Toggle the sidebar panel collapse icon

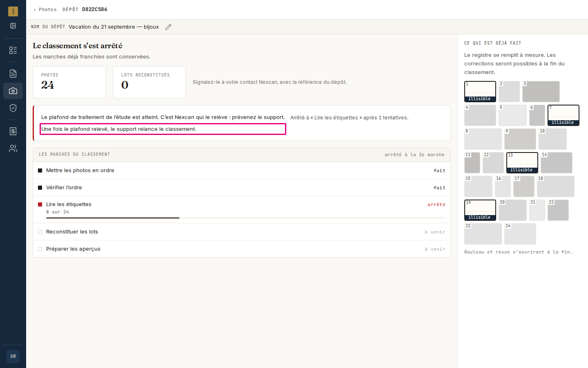[13, 26]
